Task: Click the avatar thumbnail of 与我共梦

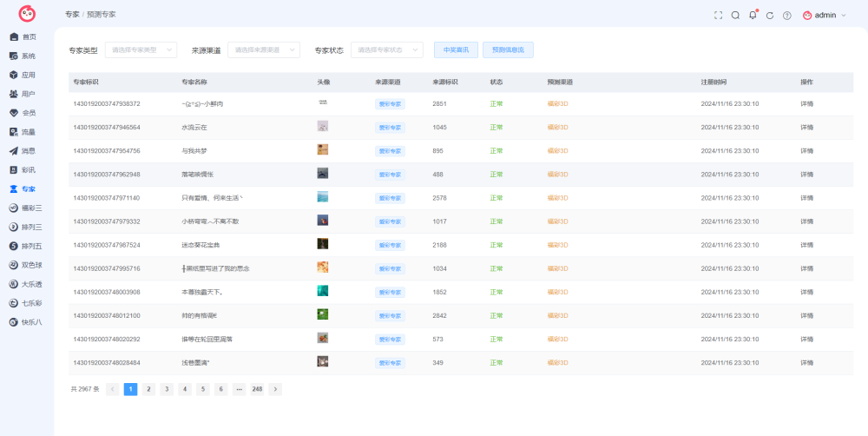Action: coord(323,149)
